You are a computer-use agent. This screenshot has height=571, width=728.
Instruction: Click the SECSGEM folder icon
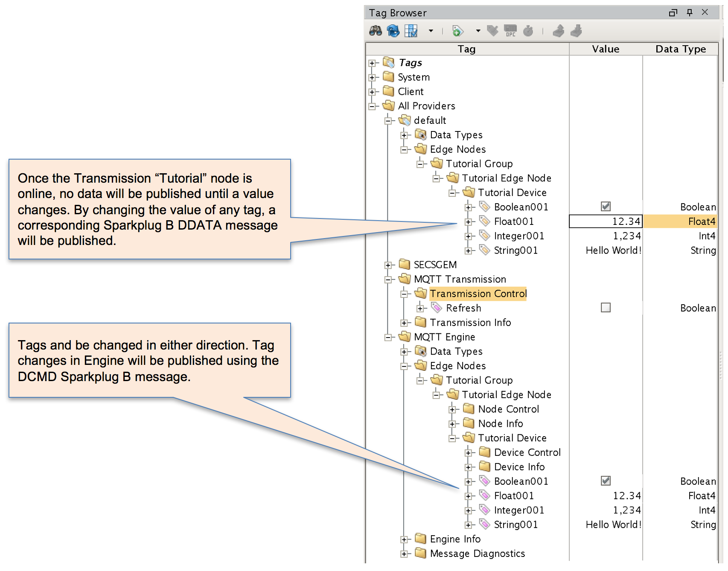(x=405, y=264)
